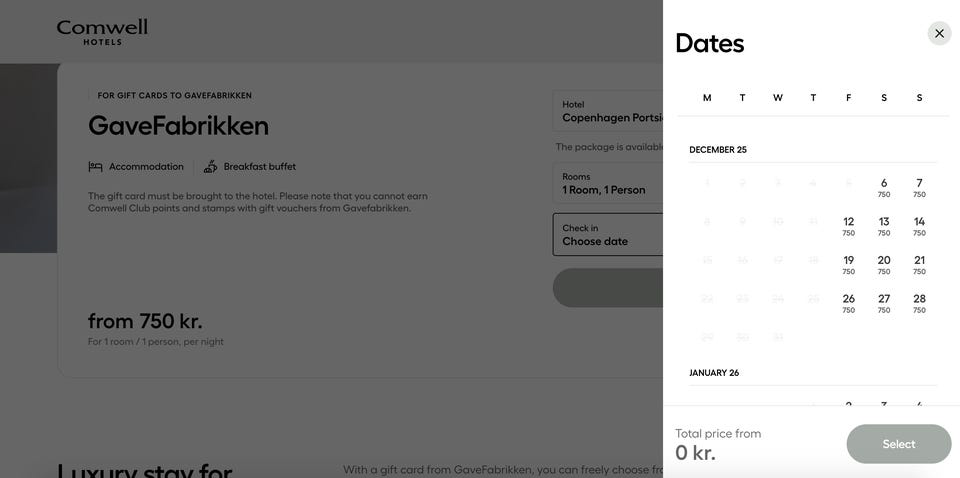The width and height of the screenshot is (960, 478).
Task: Select December 19 in the calendar
Action: [848, 264]
